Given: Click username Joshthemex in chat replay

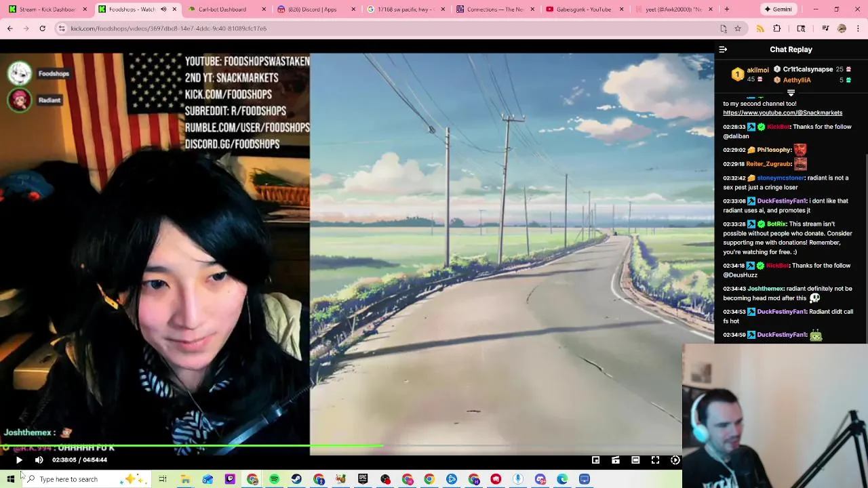Looking at the screenshot, I should coord(766,289).
